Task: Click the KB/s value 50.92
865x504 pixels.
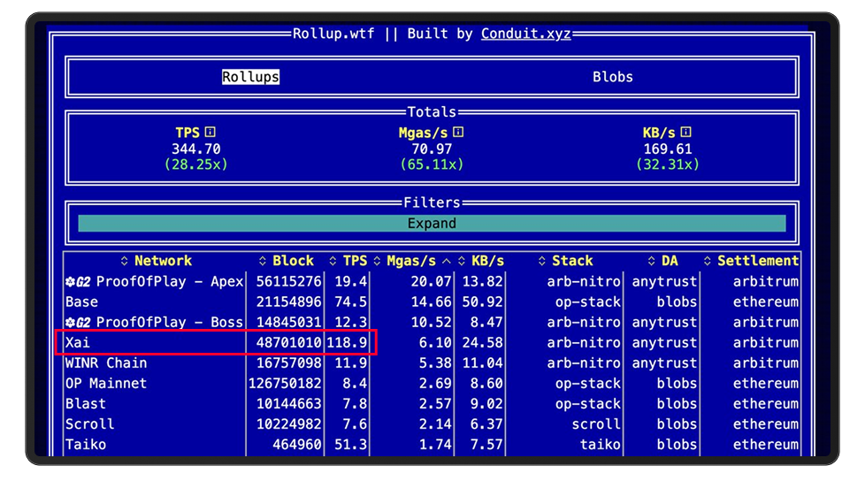Action: pyautogui.click(x=482, y=302)
